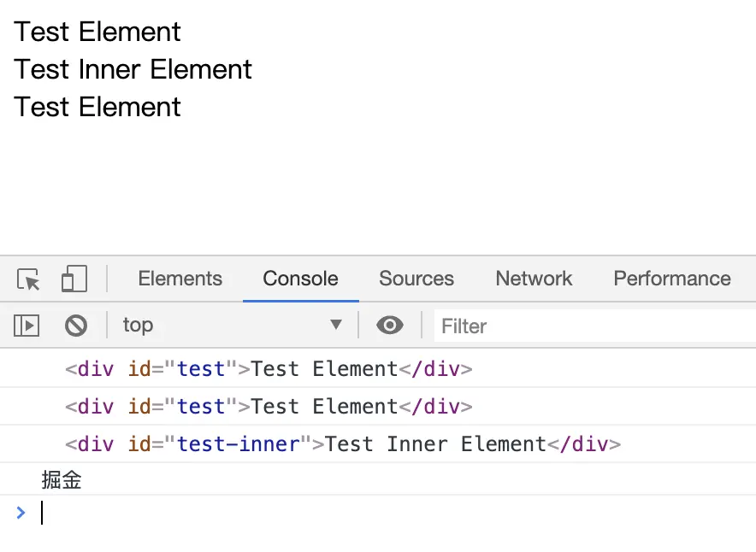Image resolution: width=756 pixels, height=552 pixels.
Task: Create a live expression with eye icon
Action: pyautogui.click(x=390, y=326)
